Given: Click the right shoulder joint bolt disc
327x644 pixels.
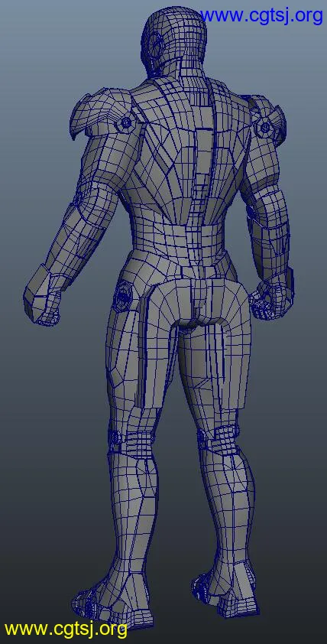Looking at the screenshot, I should 264,128.
